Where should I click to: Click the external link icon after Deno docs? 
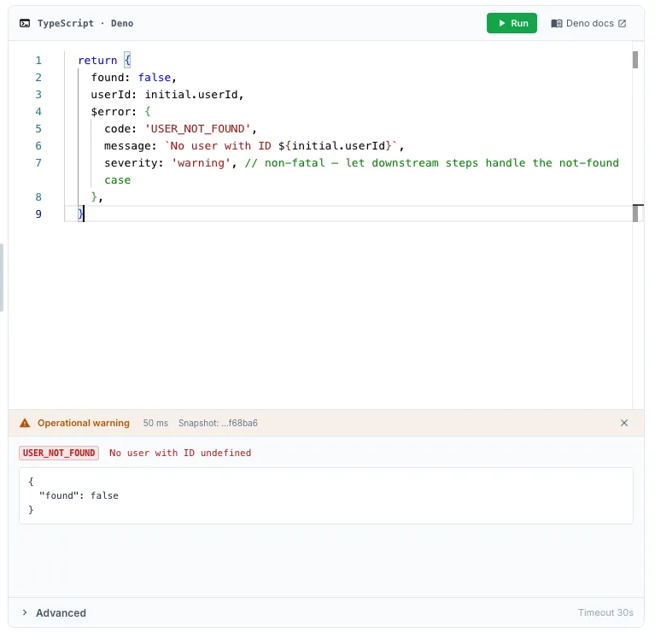[x=623, y=23]
